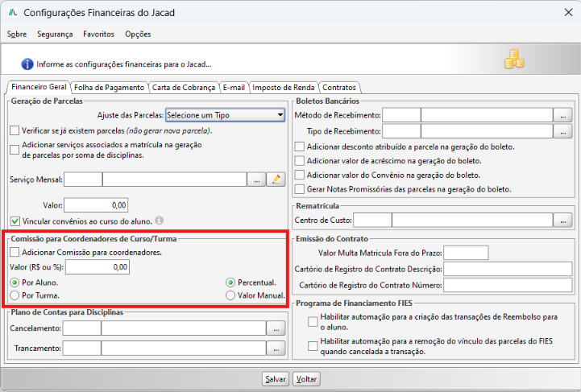
Task: Uncheck Vincular convênios ao curso do aluno
Action: point(15,221)
